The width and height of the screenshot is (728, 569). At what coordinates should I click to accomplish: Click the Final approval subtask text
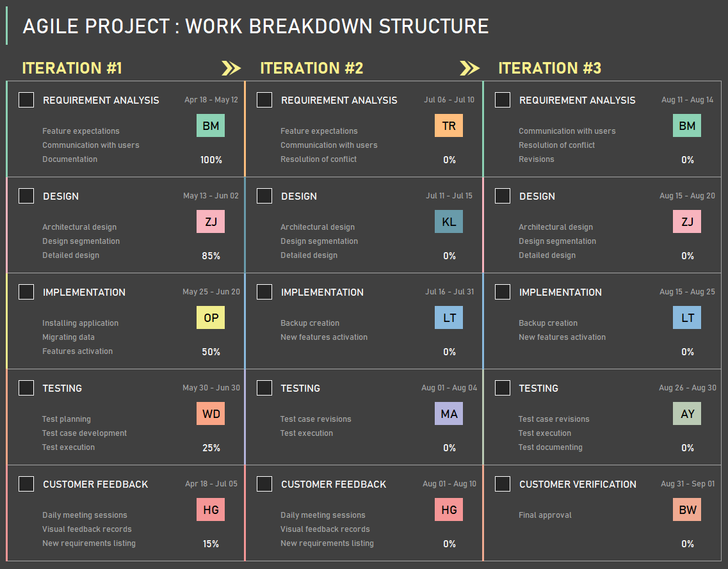pyautogui.click(x=545, y=515)
